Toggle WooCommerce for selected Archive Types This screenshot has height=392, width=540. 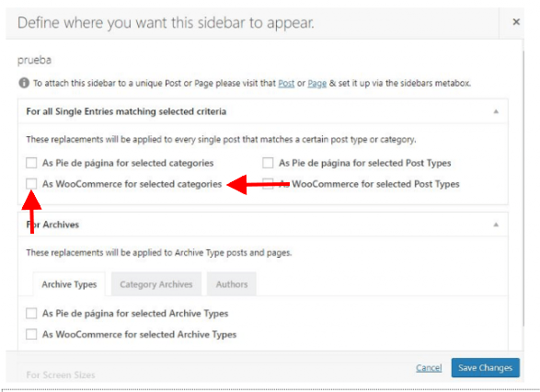31,334
